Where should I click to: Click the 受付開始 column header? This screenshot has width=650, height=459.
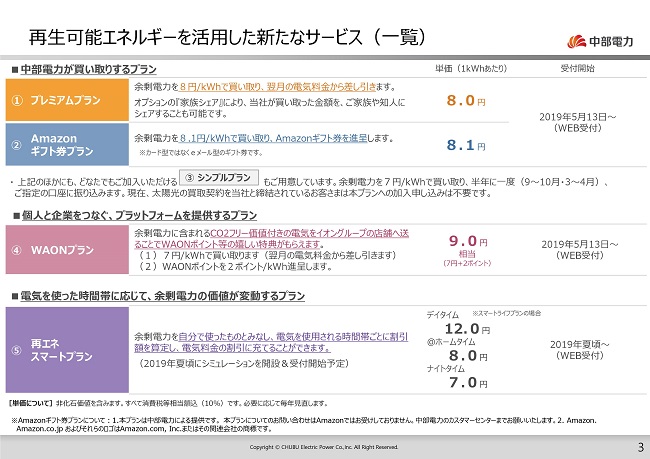click(577, 68)
